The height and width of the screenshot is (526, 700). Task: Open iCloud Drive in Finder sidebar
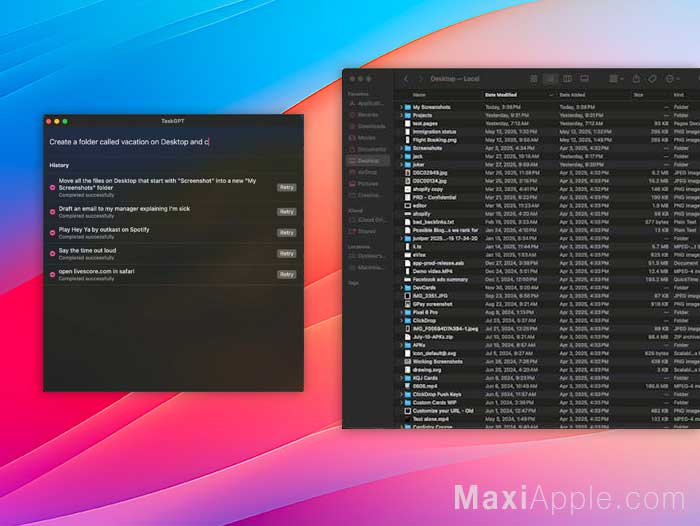click(368, 220)
